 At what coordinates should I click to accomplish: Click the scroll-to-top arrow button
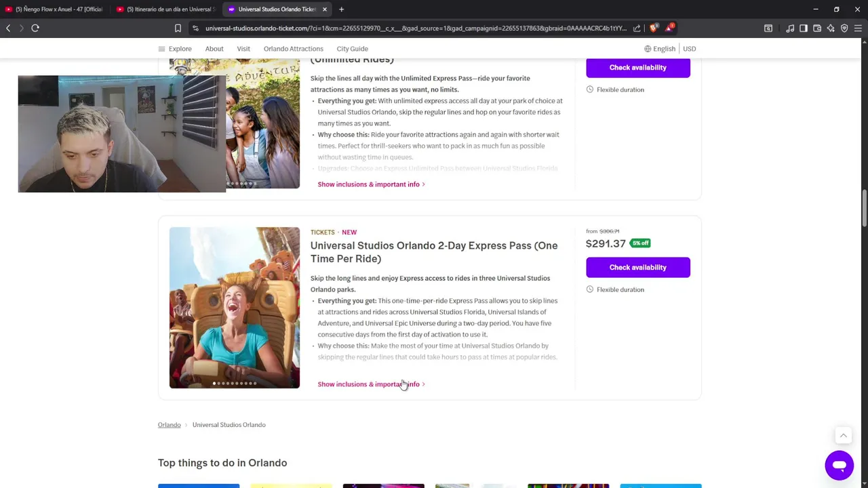click(x=843, y=436)
